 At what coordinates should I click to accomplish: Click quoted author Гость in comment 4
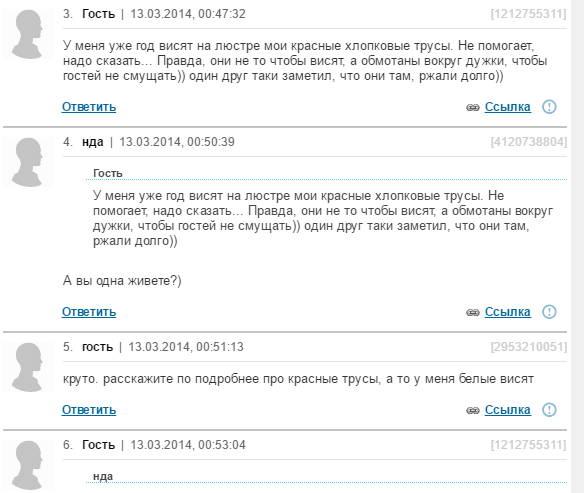[x=108, y=173]
